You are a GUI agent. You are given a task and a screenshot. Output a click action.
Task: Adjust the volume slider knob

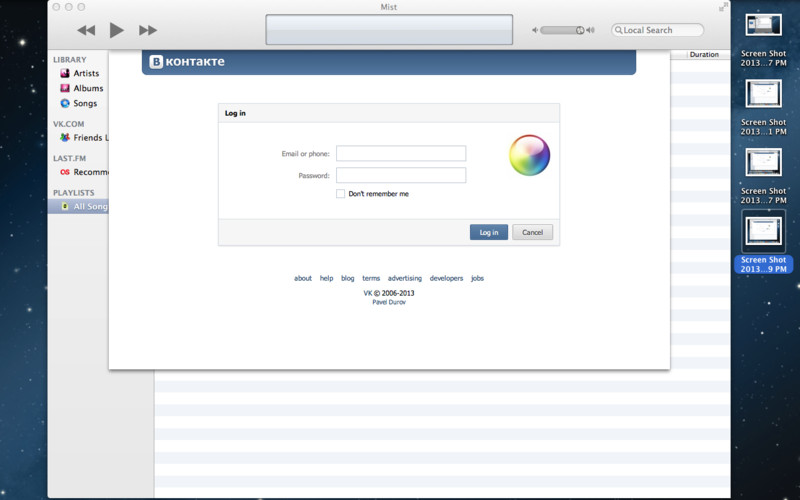(580, 30)
